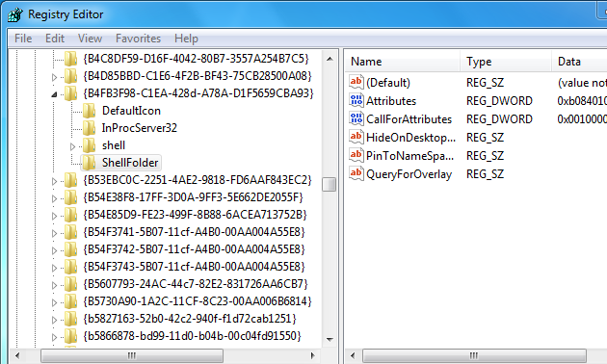Expand the {B4D85BBD-C1E6-4F2B...} key
The height and width of the screenshot is (364, 607).
[x=54, y=77]
